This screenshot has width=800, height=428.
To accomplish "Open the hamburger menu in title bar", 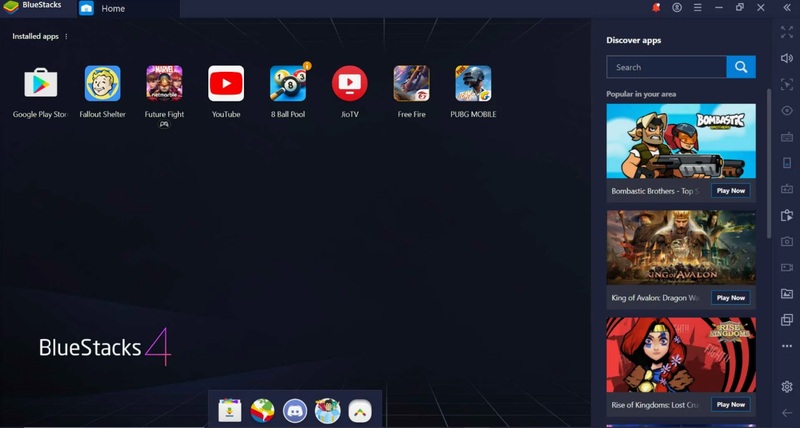I will [697, 8].
